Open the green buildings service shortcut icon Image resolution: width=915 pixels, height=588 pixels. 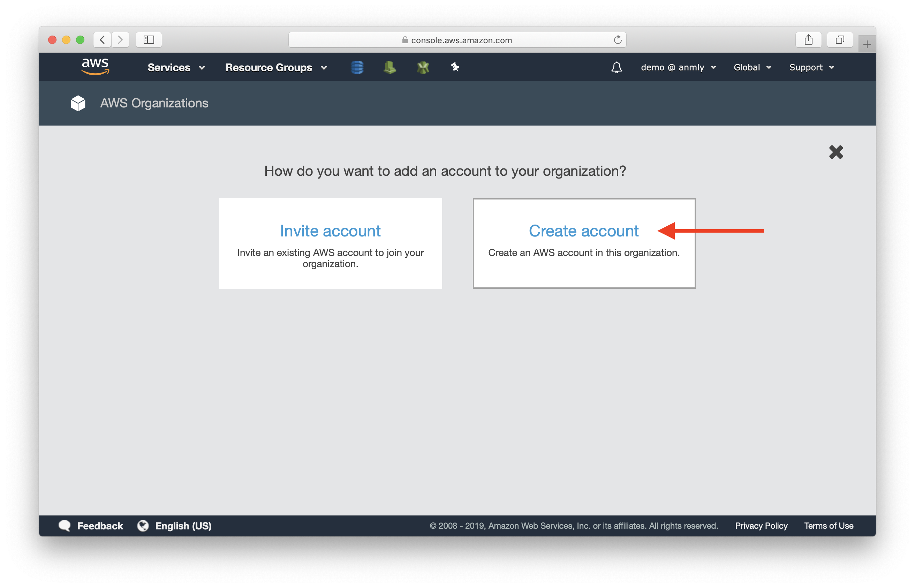[390, 68]
